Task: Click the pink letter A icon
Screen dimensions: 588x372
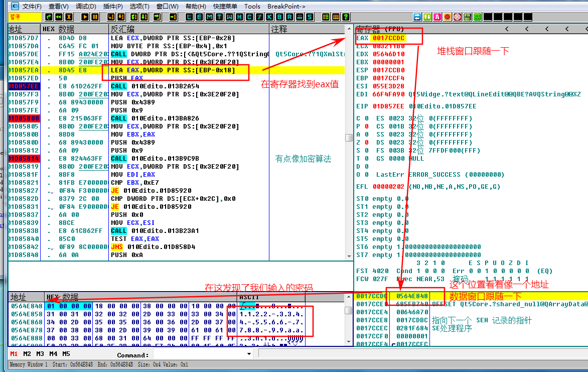Action: pos(437,17)
